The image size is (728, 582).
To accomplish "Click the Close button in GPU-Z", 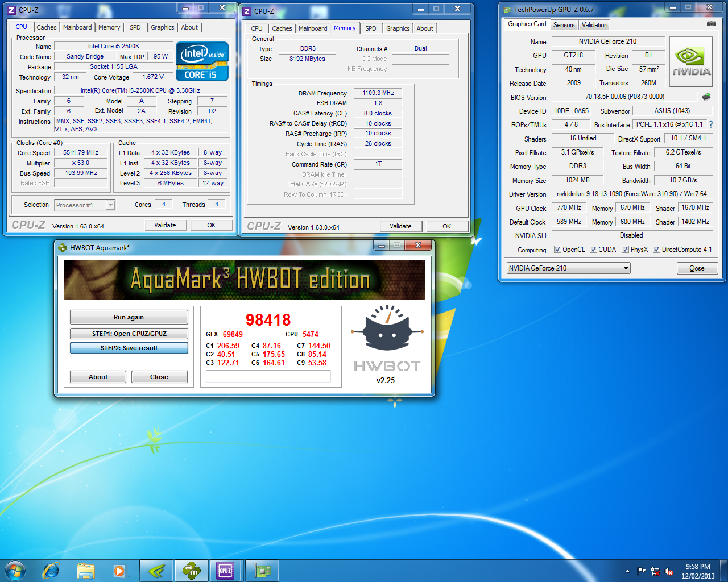I will tap(697, 268).
